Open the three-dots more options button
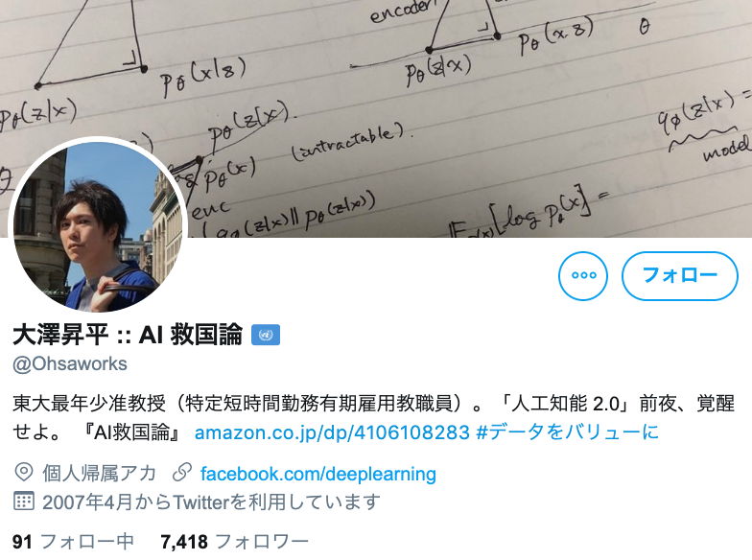Viewport: 752px width, 560px height. (x=583, y=276)
